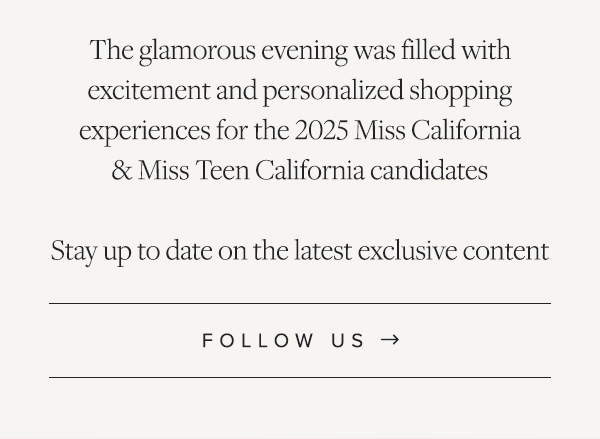The height and width of the screenshot is (439, 600).
Task: Click the word 'excitement' in the paragraph
Action: coord(149,90)
